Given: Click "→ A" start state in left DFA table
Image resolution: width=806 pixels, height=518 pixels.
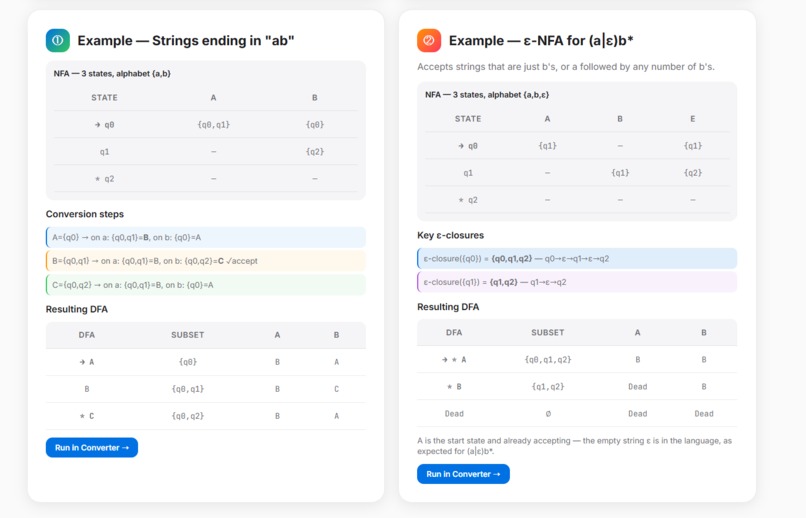Looking at the screenshot, I should pyautogui.click(x=86, y=362).
